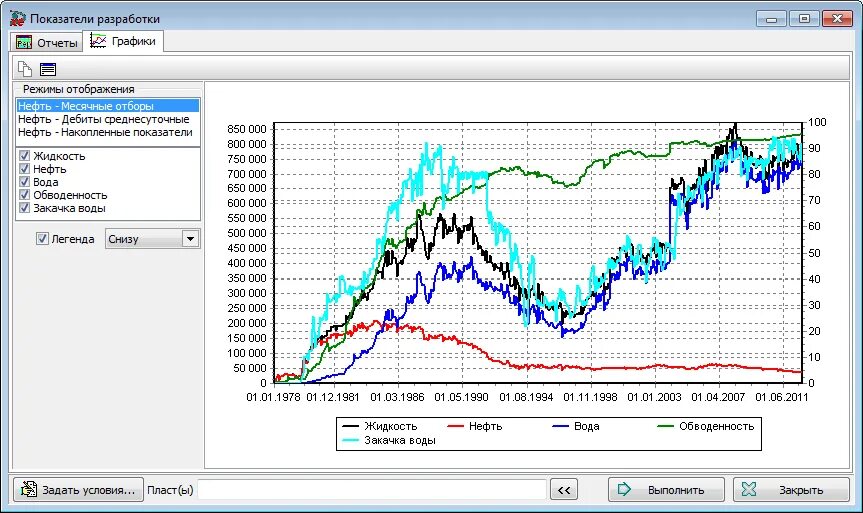Screen dimensions: 863x513
Task: Click the icon on Задать условия button
Action: click(x=28, y=489)
